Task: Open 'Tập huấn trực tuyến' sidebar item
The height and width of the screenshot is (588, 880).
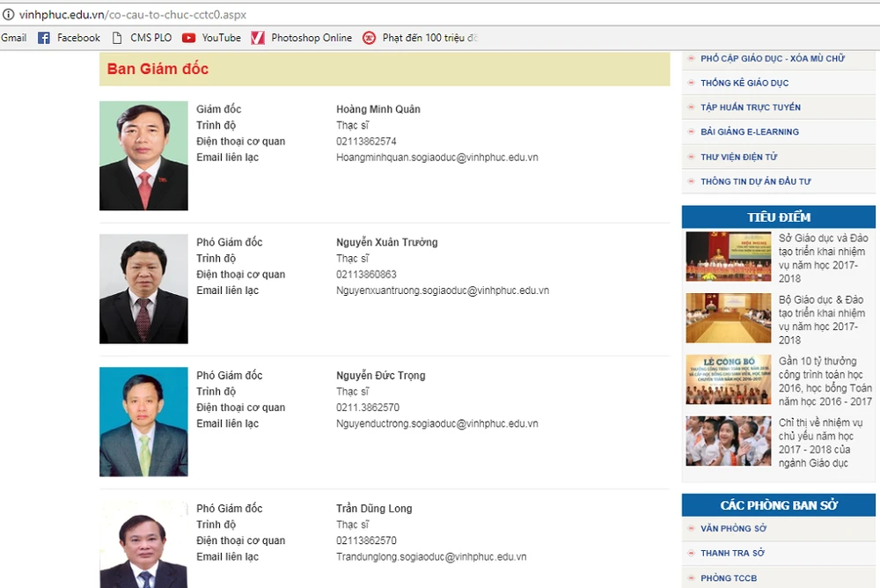Action: [750, 107]
